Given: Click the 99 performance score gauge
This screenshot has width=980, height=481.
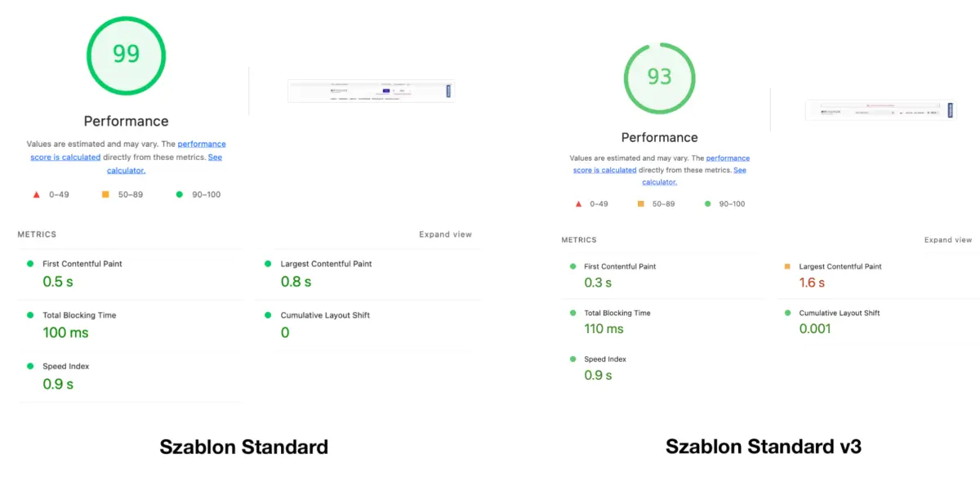Looking at the screenshot, I should pos(127,55).
